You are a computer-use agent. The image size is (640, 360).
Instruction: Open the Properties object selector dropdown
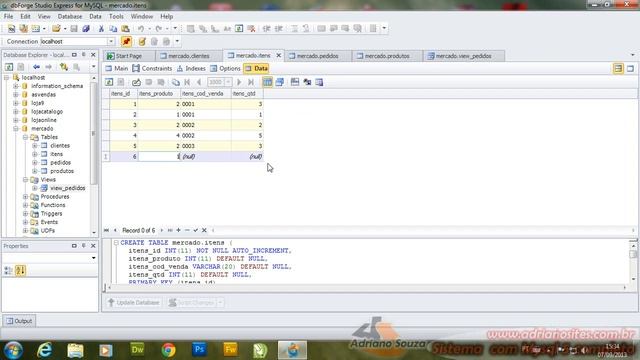click(93, 258)
